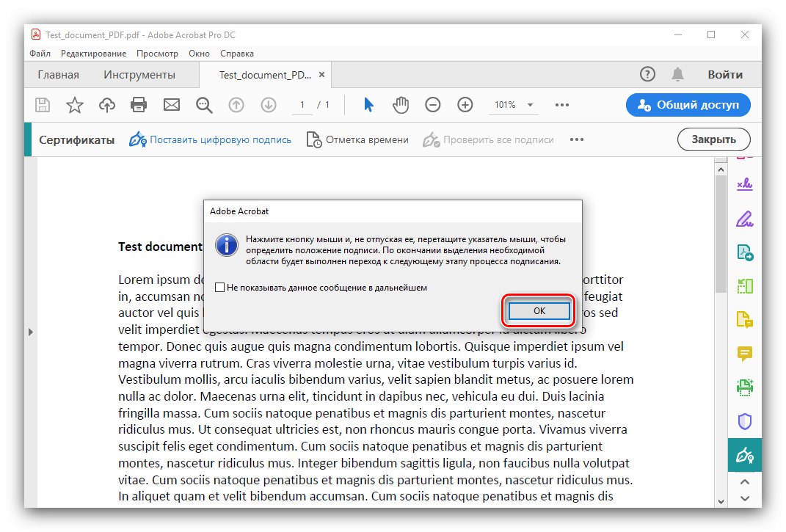786x532 pixels.
Task: Click the star bookmark icon
Action: (x=75, y=105)
